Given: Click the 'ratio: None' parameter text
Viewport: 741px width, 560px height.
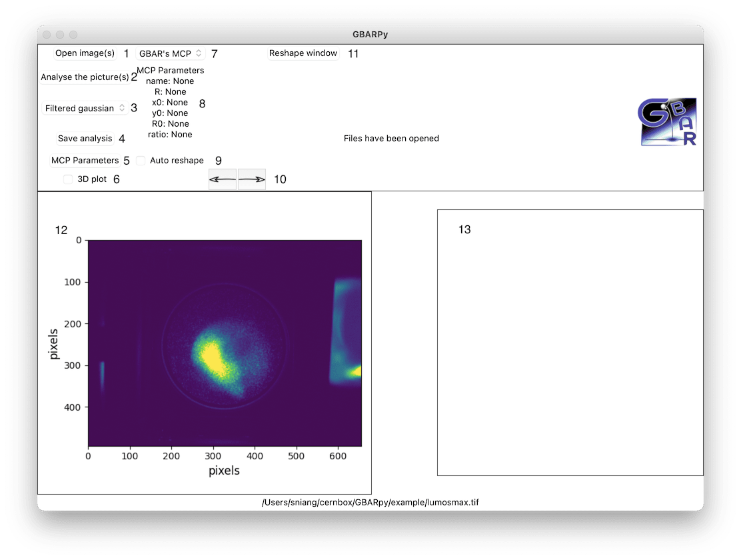Looking at the screenshot, I should [x=170, y=135].
